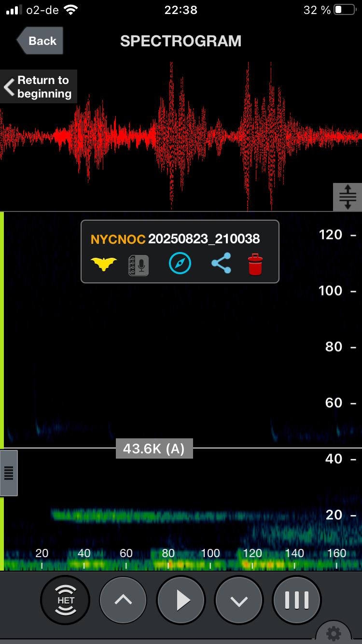Toggle the HET heterodyne listening mode
The width and height of the screenshot is (362, 644).
click(x=66, y=601)
